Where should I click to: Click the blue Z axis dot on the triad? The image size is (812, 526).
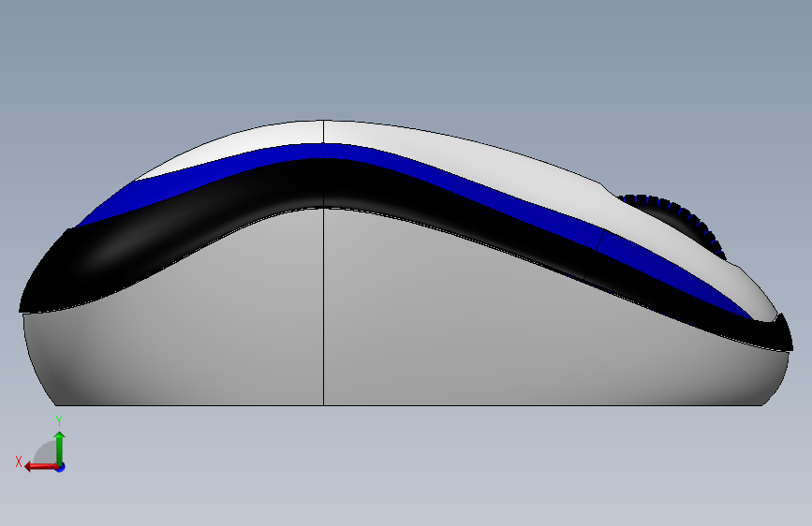click(x=61, y=467)
